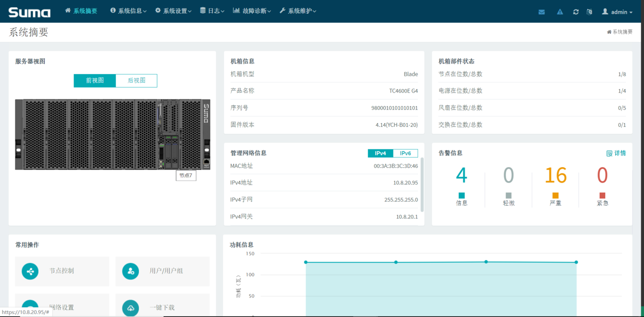Click the wrench icon of 系统维护
The width and height of the screenshot is (644, 317).
(x=282, y=11)
